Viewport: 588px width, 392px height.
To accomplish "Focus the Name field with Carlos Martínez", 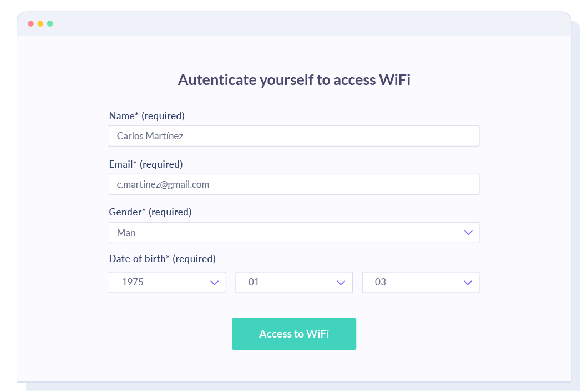I will click(294, 136).
